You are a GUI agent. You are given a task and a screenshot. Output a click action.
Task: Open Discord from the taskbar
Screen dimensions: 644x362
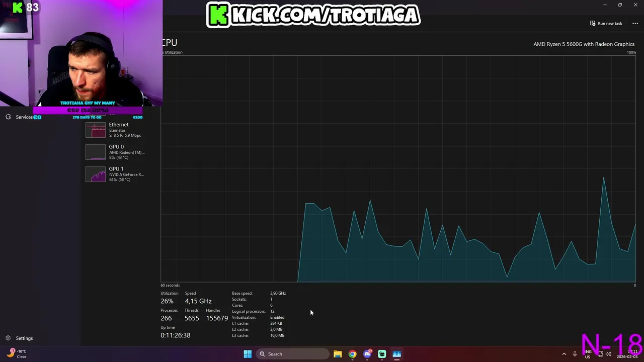pyautogui.click(x=367, y=354)
